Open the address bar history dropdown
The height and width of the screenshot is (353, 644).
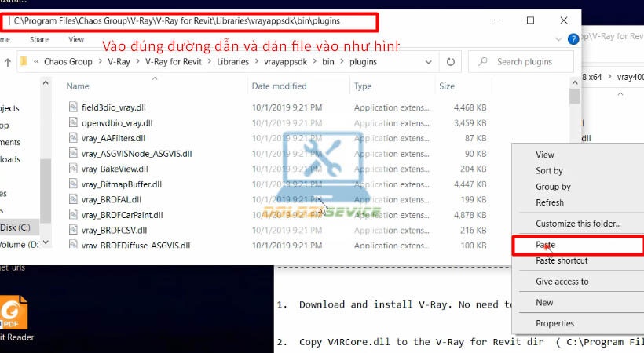point(428,62)
